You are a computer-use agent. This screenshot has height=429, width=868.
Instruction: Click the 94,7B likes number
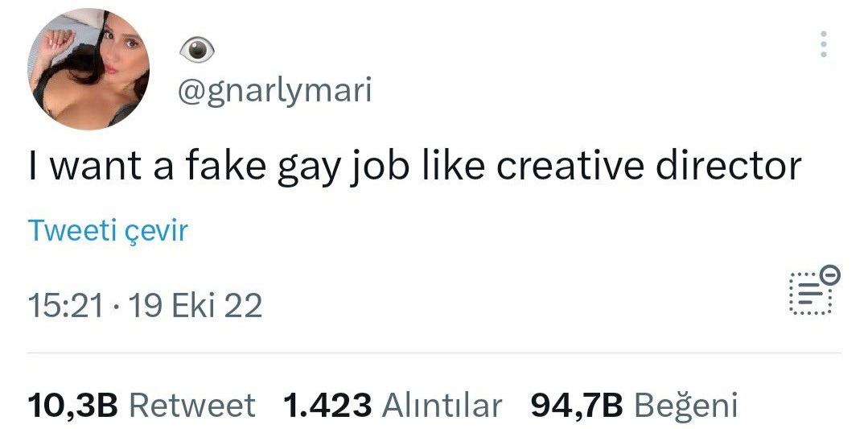[577, 405]
